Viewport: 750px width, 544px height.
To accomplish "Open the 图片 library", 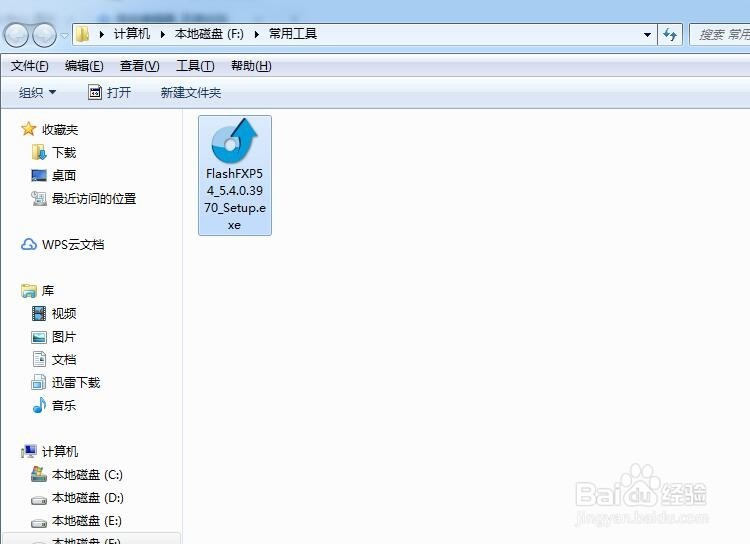I will tap(64, 336).
